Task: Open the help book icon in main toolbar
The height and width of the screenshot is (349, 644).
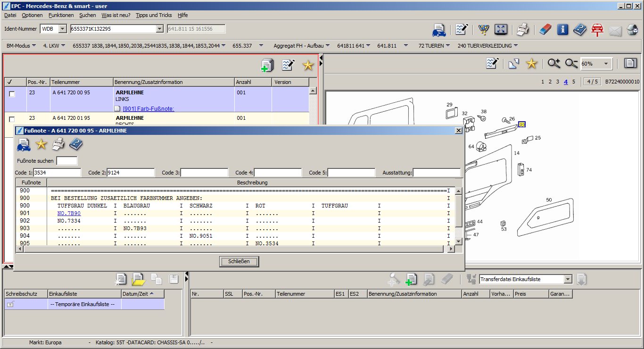Action: (x=580, y=30)
